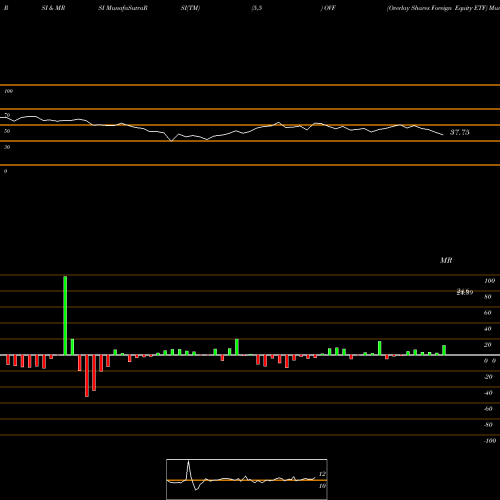
Task: Click the MR axis label -100
Action: coord(490,441)
